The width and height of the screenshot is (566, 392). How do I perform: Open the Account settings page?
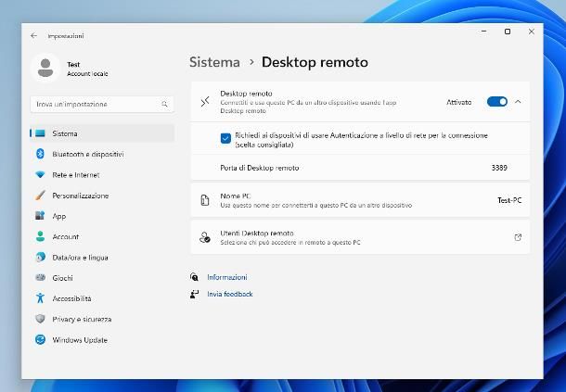point(102,236)
